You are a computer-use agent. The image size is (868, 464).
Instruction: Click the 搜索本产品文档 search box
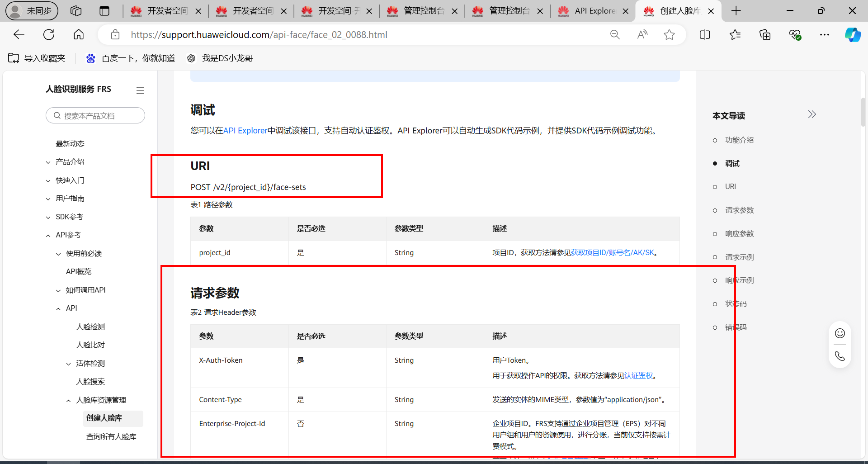point(95,116)
